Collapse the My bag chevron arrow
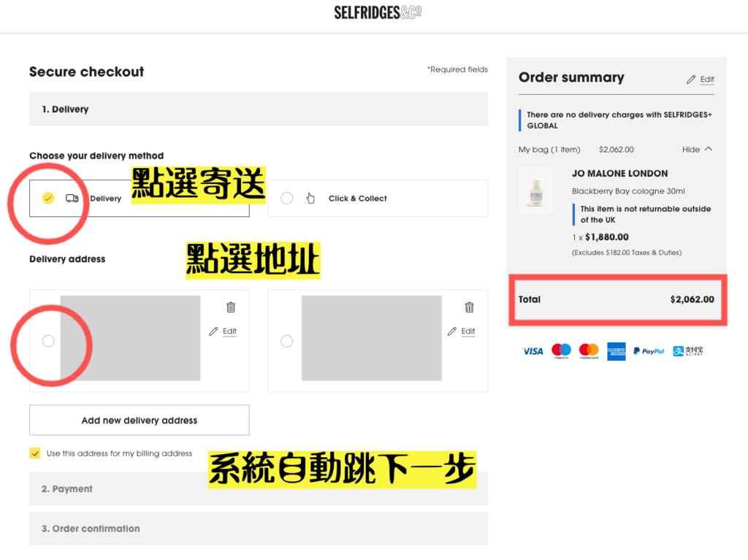The height and width of the screenshot is (560, 748). pos(709,149)
